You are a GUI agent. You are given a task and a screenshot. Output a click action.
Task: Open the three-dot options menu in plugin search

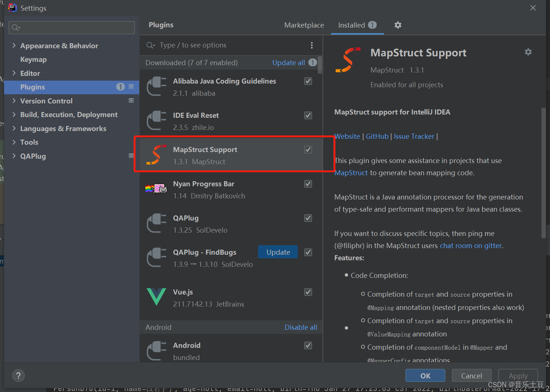point(312,45)
